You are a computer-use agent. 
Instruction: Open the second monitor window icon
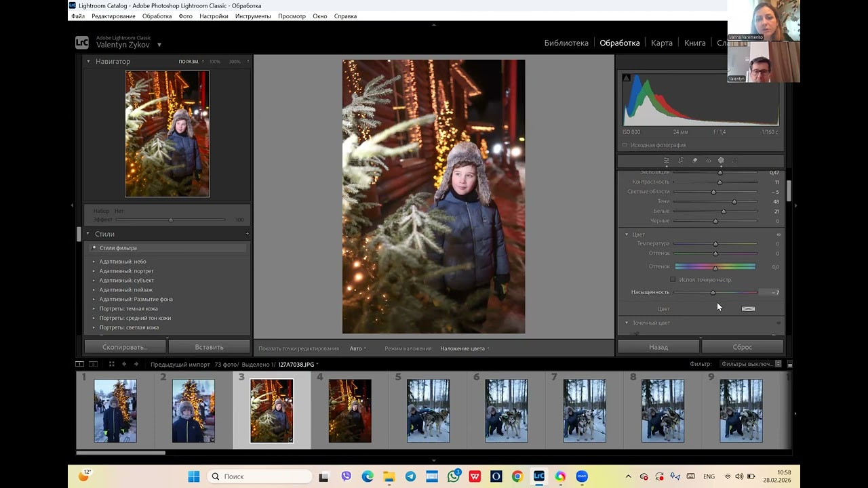pyautogui.click(x=94, y=364)
